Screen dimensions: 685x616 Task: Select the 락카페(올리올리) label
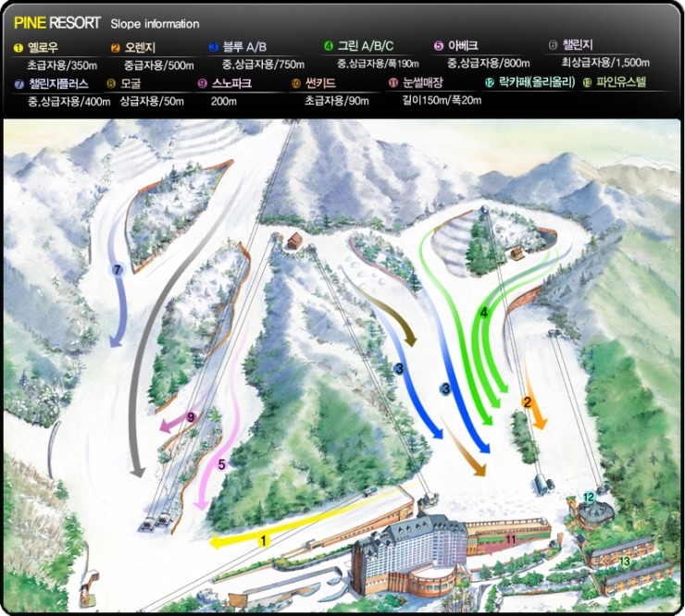tap(537, 81)
